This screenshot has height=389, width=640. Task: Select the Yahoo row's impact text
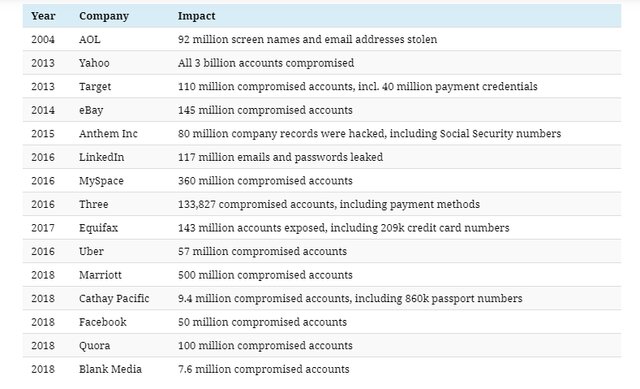pyautogui.click(x=266, y=63)
